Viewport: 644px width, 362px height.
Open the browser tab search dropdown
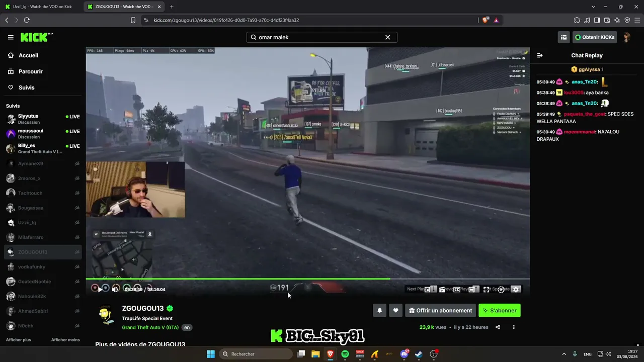coord(593,7)
